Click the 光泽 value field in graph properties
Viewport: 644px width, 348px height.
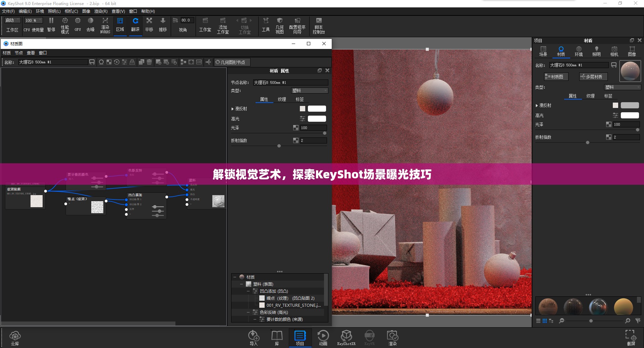click(x=313, y=128)
